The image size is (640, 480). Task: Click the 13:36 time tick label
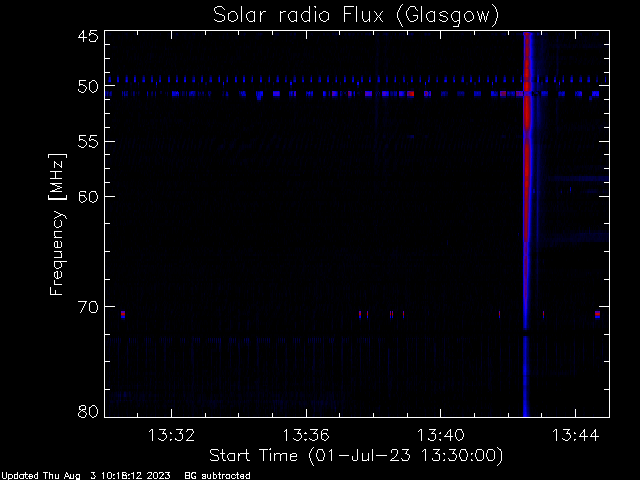click(306, 435)
